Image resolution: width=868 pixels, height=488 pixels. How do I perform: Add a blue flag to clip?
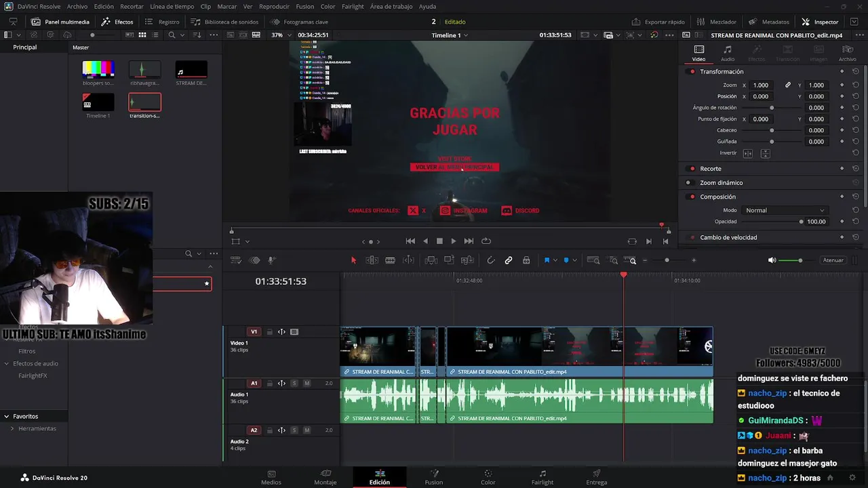tap(547, 260)
